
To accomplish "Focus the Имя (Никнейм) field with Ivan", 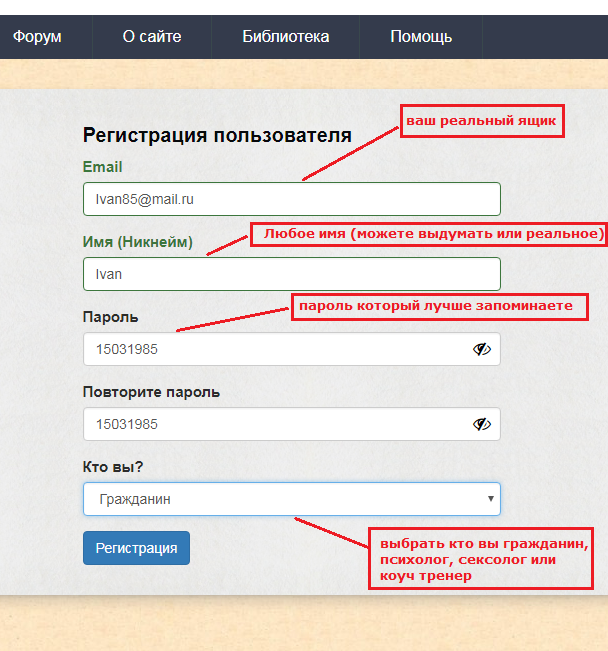I will pos(292,274).
